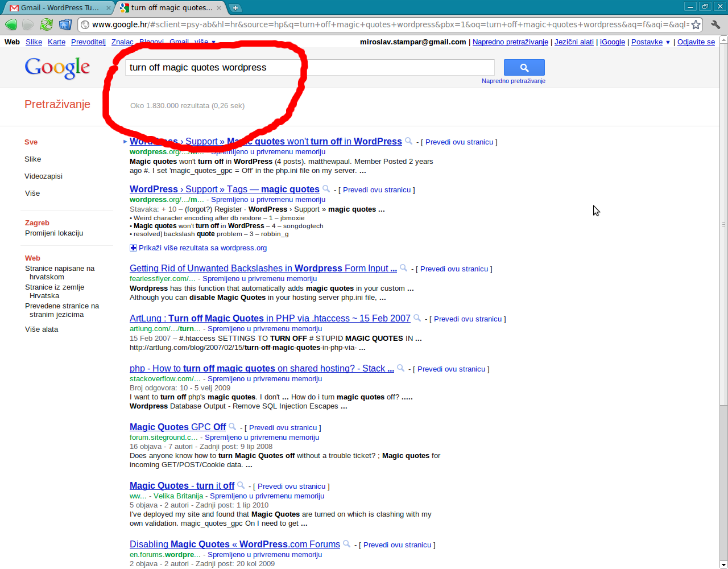
Task: Click preview magnifier beside ArtLung result
Action: (x=417, y=318)
